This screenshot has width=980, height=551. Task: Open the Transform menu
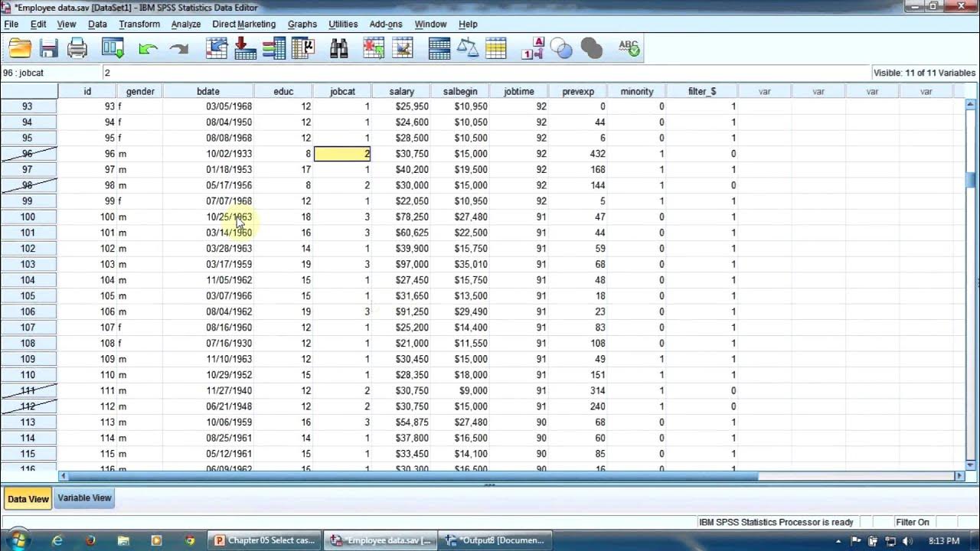click(x=139, y=24)
